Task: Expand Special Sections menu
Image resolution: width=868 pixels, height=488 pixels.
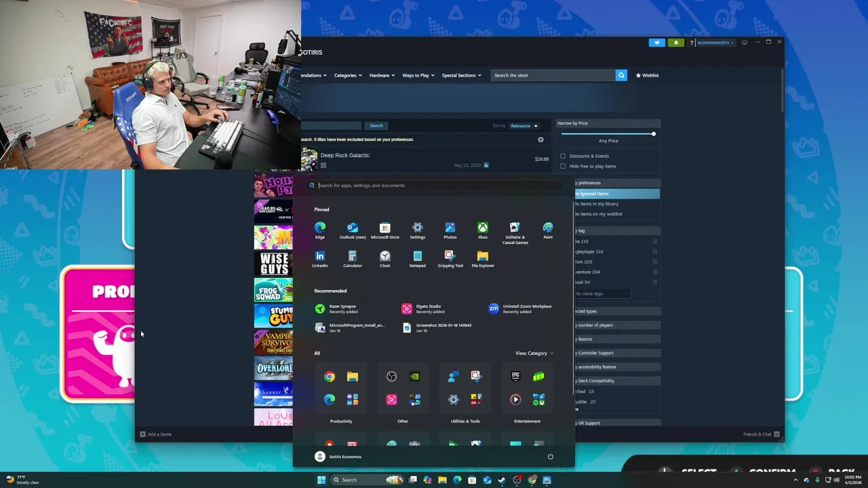Action: click(461, 75)
